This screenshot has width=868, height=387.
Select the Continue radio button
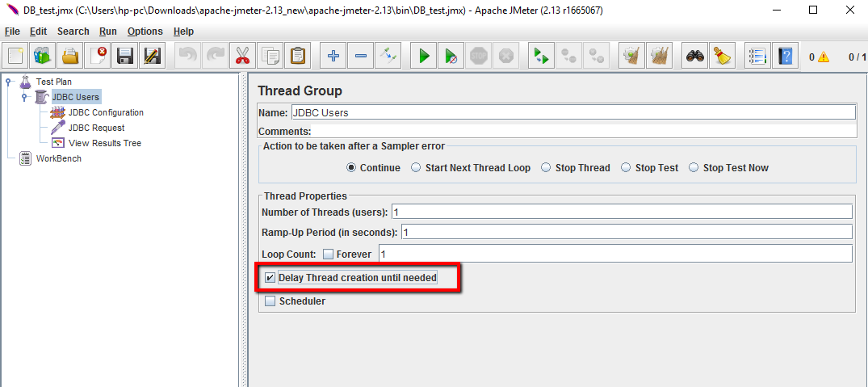[x=351, y=168]
